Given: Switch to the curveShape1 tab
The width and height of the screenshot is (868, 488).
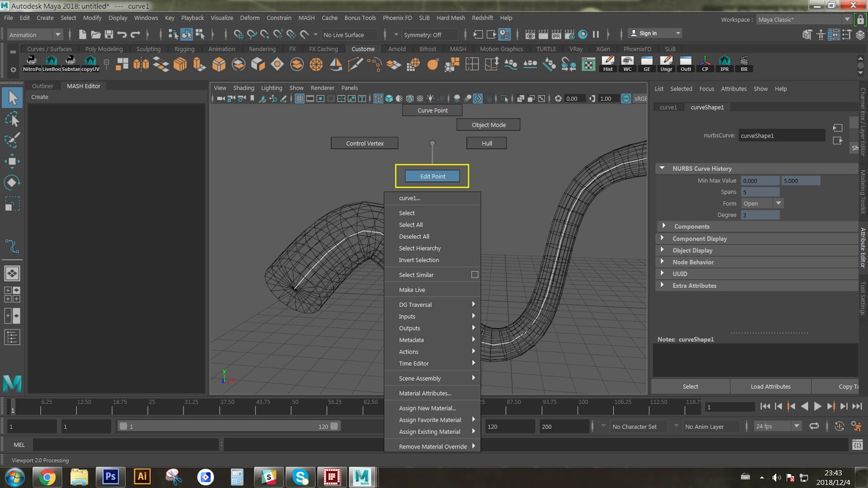Looking at the screenshot, I should point(706,107).
